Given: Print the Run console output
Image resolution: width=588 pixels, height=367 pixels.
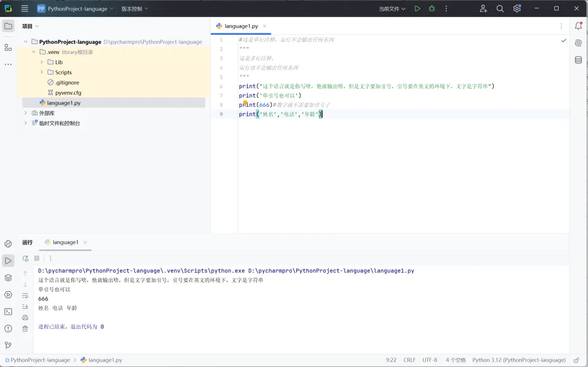Looking at the screenshot, I should point(25,317).
